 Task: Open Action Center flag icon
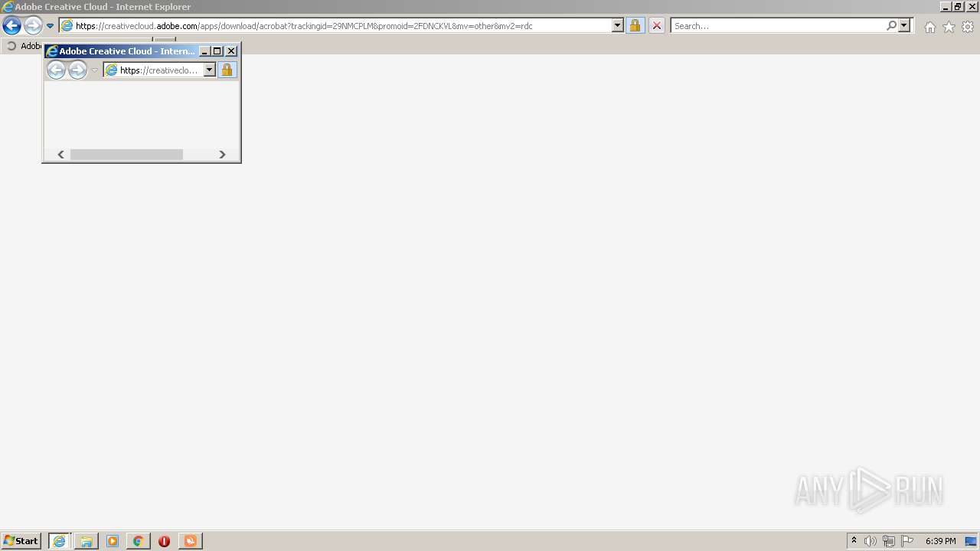coord(907,541)
